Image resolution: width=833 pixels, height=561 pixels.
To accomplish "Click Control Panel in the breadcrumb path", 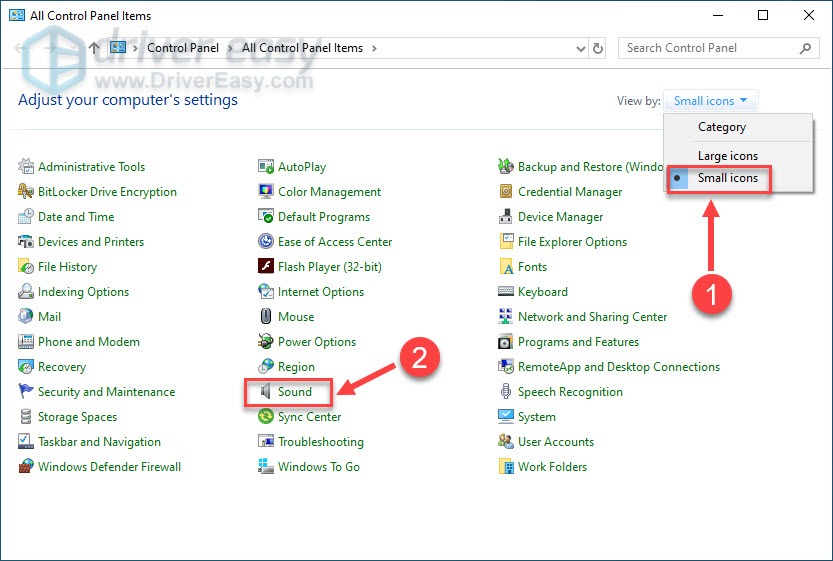I will (x=181, y=48).
